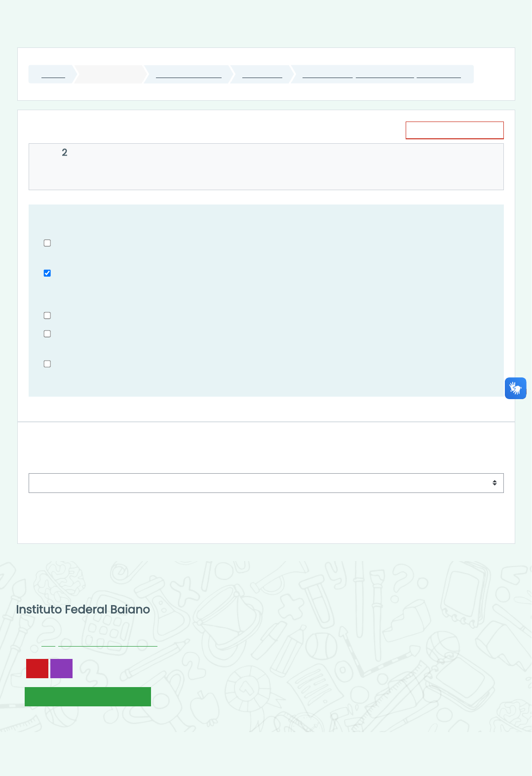This screenshot has width=532, height=776.
Task: Open the short green underlined footer link
Action: pyautogui.click(x=48, y=644)
